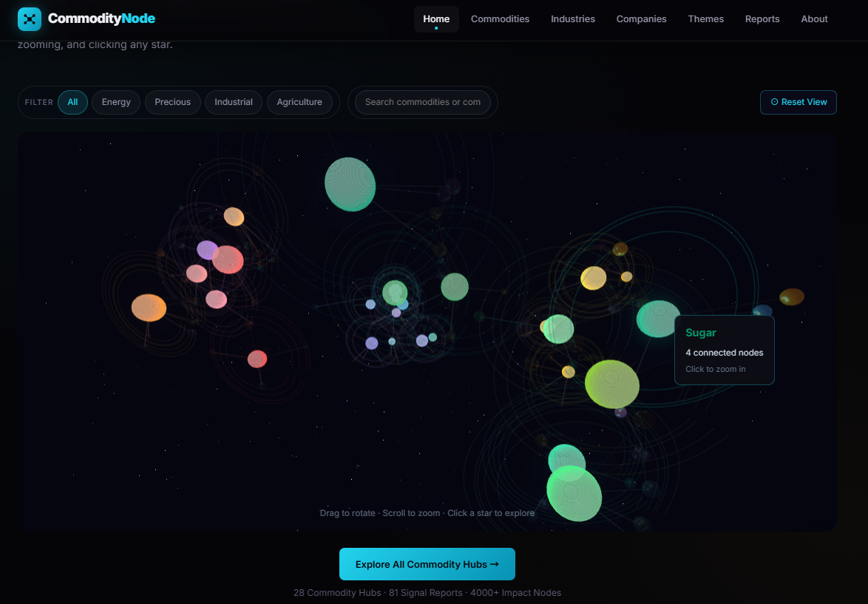Enable the Precious filter

(172, 102)
